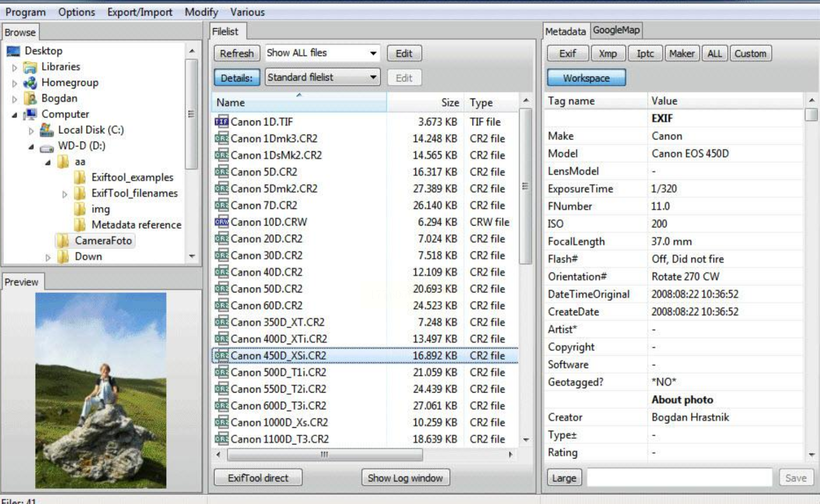Collapse the Computer tree node
Viewport: 820px width, 504px height.
pyautogui.click(x=15, y=115)
